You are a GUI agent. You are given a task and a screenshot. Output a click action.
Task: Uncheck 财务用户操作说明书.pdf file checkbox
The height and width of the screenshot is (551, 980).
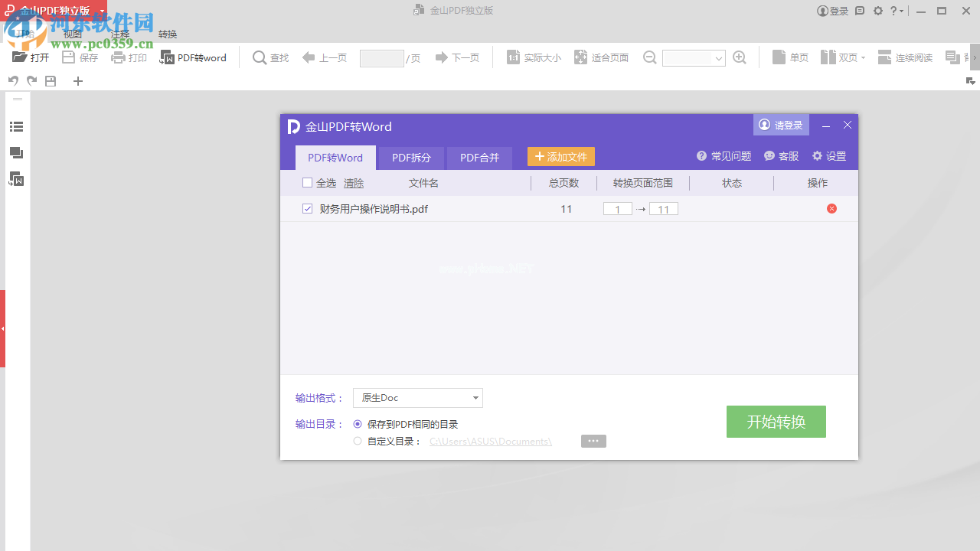(x=307, y=209)
